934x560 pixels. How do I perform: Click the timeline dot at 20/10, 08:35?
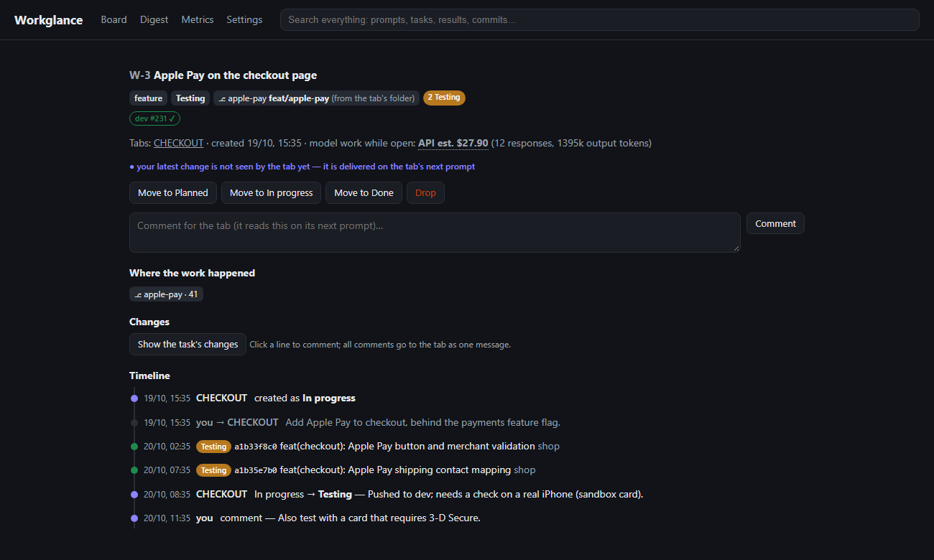[x=134, y=495]
